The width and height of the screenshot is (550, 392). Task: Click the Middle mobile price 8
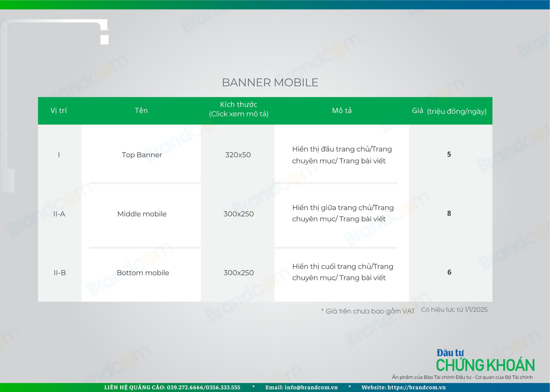(x=449, y=213)
